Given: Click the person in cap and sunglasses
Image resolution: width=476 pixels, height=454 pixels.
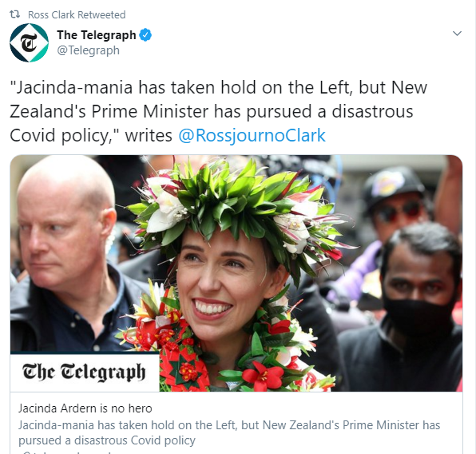Looking at the screenshot, I should (x=395, y=207).
